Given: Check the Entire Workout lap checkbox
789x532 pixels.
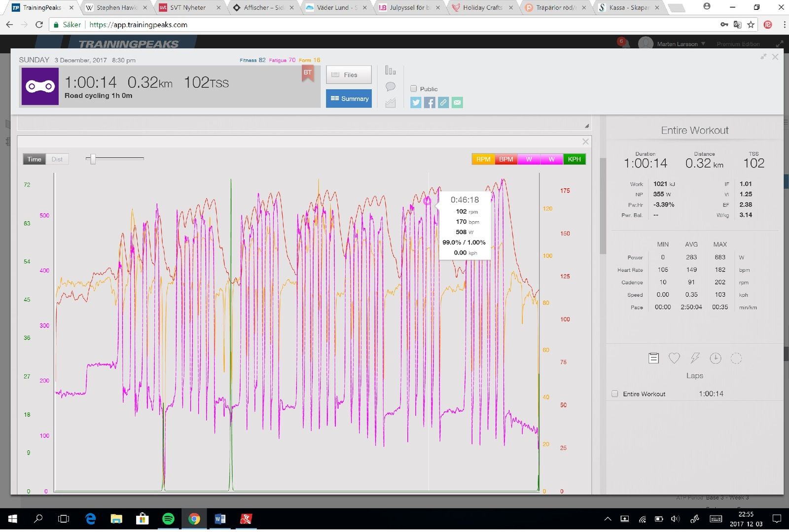Looking at the screenshot, I should (615, 394).
